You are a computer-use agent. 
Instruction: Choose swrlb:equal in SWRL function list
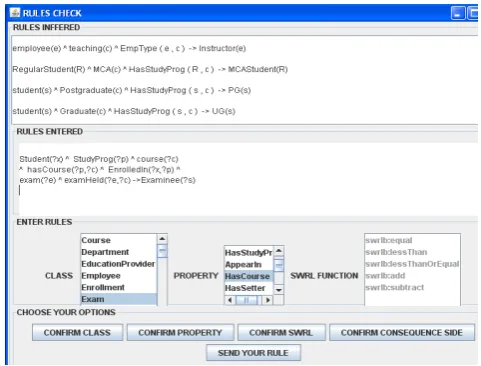point(412,240)
